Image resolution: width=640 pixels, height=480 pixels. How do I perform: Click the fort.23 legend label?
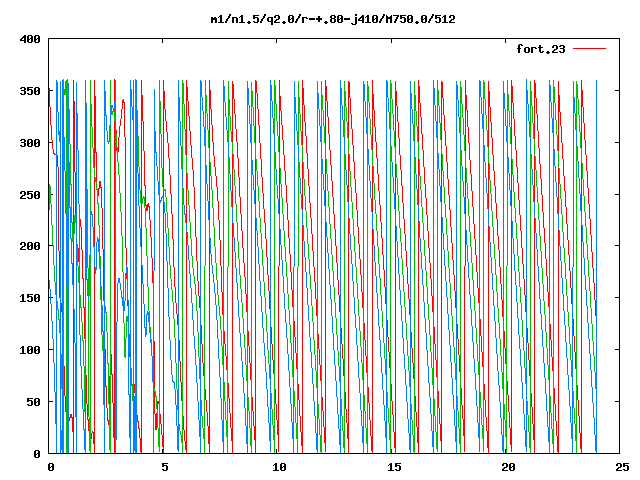click(x=540, y=49)
